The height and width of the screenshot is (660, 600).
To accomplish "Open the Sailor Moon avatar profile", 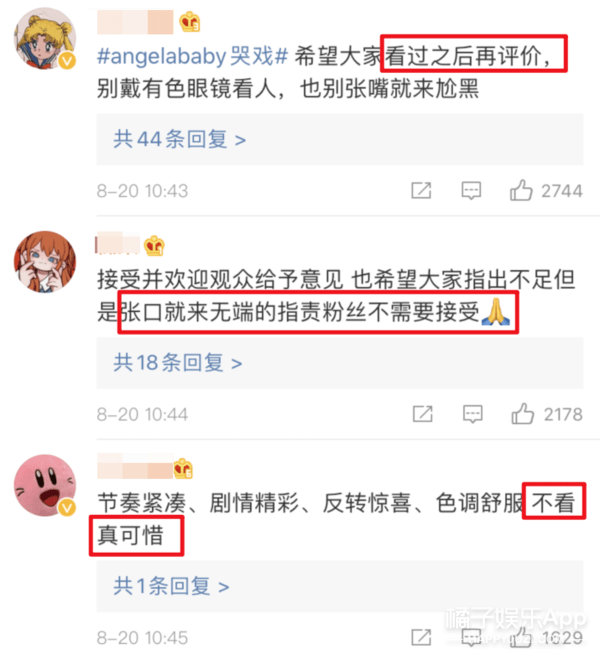I will [45, 39].
